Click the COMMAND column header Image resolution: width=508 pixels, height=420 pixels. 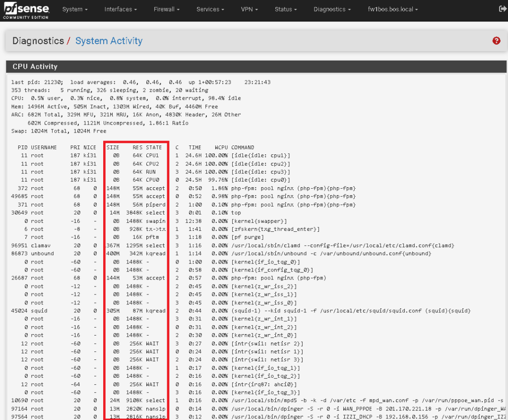click(243, 147)
